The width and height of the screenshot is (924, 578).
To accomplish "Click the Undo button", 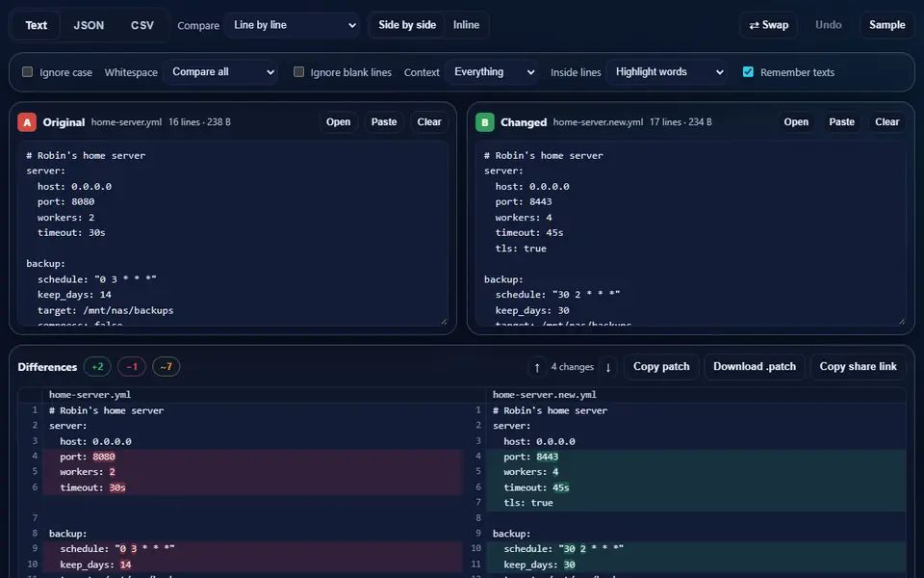I will (x=828, y=25).
